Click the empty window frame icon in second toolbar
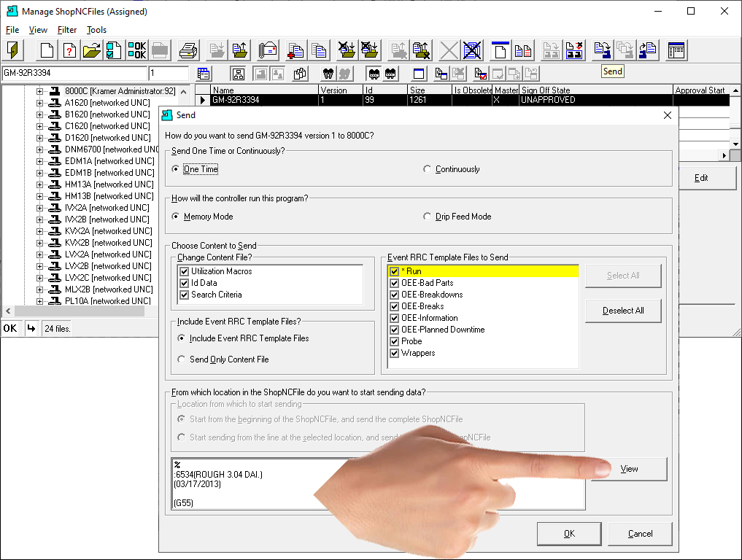The height and width of the screenshot is (560, 742). pos(420,74)
